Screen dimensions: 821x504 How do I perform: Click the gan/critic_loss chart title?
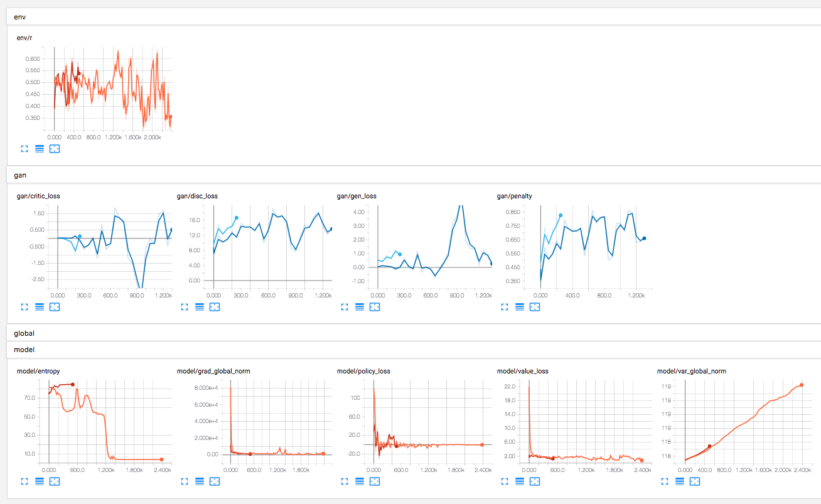38,196
